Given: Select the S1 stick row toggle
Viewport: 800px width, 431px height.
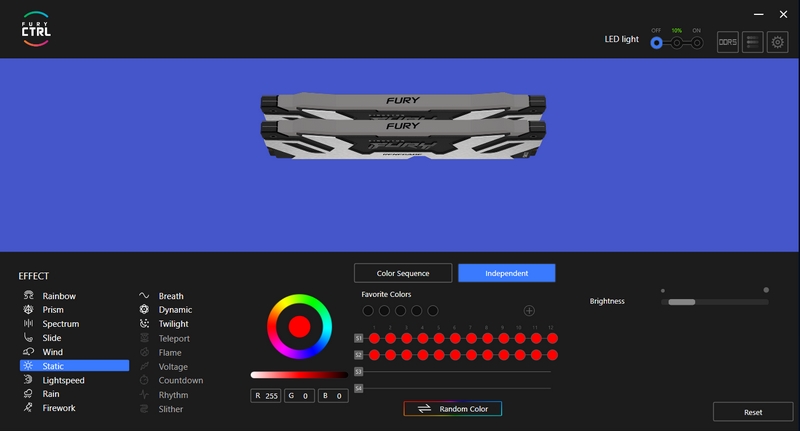Looking at the screenshot, I should pyautogui.click(x=359, y=338).
